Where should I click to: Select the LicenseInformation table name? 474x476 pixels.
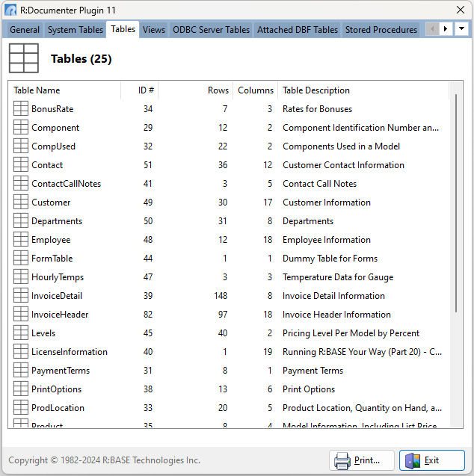(70, 352)
